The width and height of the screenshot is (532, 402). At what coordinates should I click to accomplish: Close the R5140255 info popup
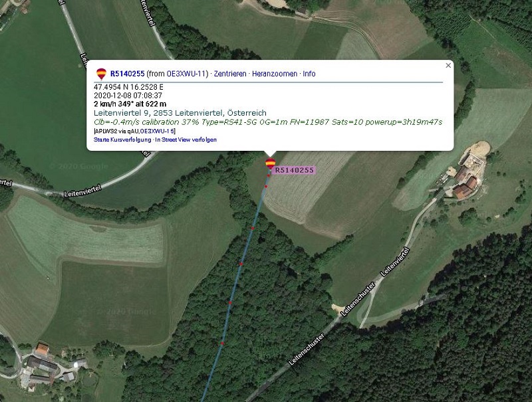pos(448,65)
